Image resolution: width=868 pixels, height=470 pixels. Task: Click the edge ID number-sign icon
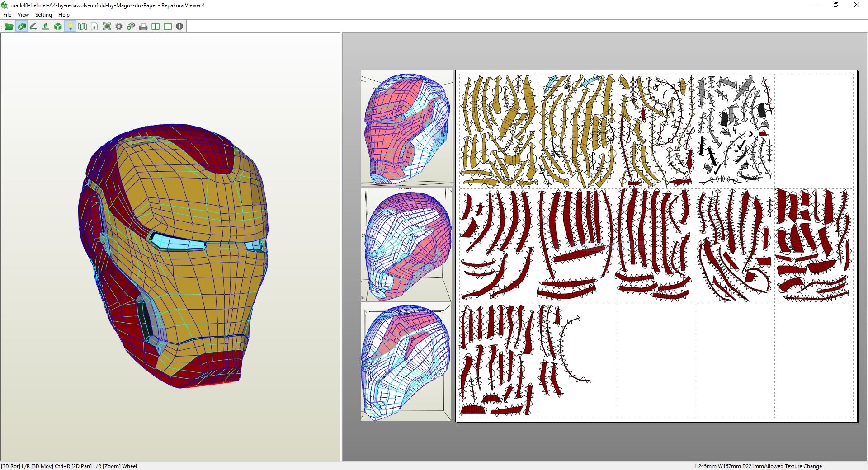46,27
